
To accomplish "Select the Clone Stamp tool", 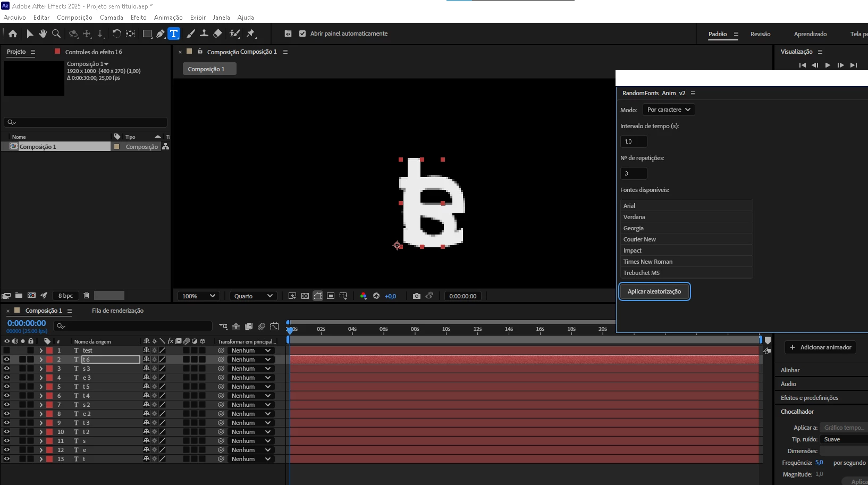I will 204,34.
